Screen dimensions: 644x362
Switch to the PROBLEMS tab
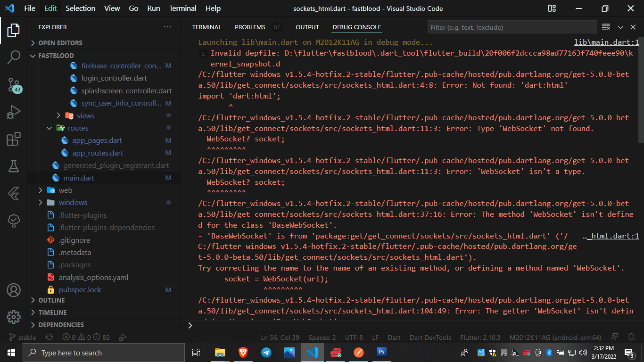(249, 27)
